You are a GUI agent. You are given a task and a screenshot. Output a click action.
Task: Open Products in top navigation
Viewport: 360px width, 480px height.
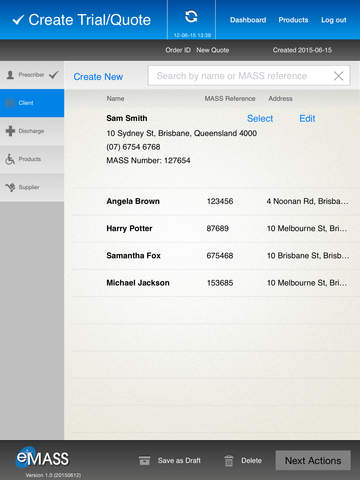tap(293, 20)
